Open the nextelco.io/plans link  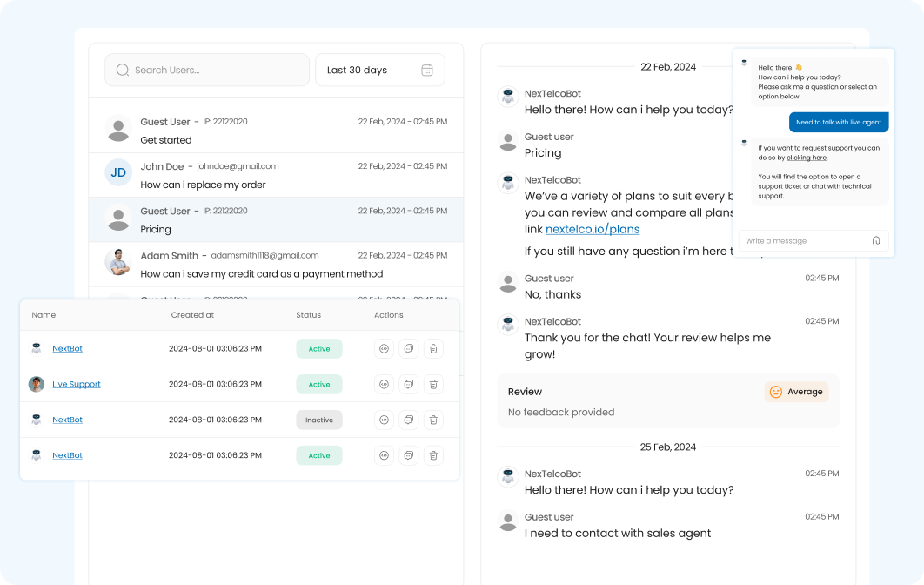592,229
